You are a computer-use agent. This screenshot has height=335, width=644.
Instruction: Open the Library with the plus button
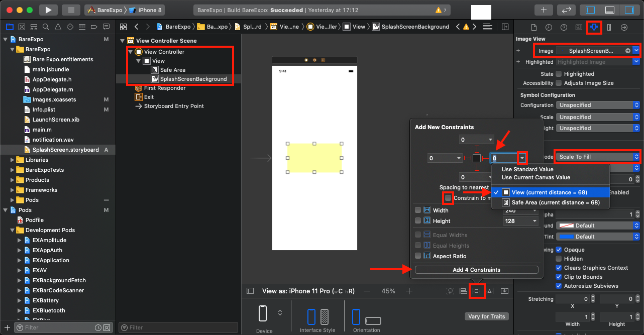point(544,10)
